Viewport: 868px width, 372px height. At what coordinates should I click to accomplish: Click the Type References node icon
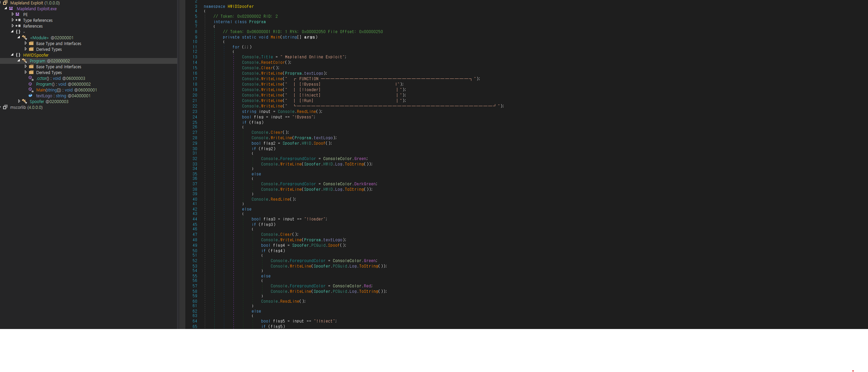(x=18, y=20)
